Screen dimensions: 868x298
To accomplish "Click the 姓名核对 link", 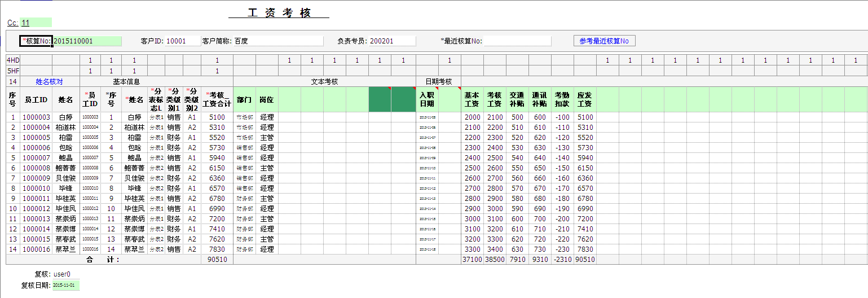I will tap(49, 82).
